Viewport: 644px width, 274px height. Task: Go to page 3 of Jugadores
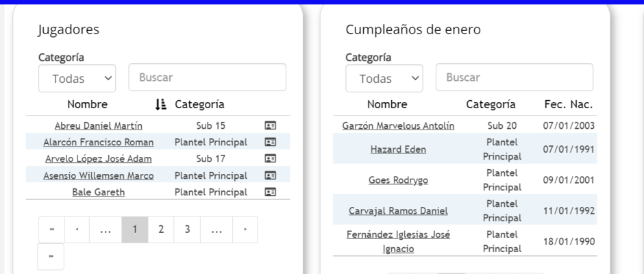[187, 229]
